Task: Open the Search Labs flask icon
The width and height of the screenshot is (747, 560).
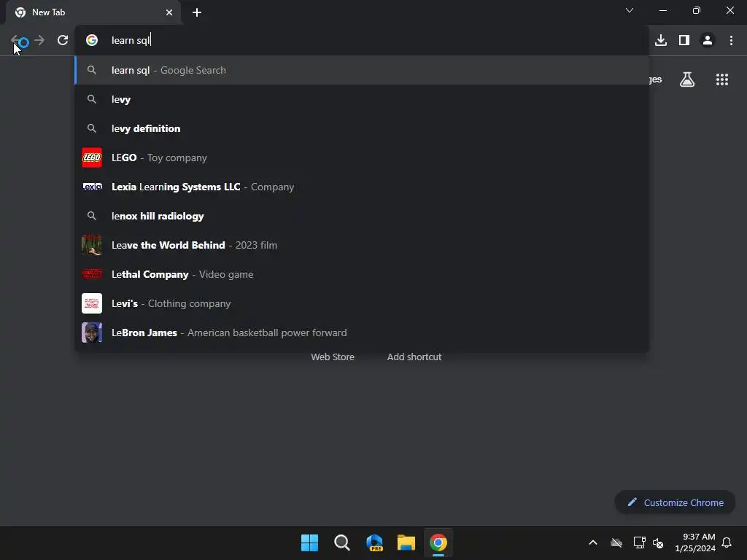Action: (x=687, y=79)
